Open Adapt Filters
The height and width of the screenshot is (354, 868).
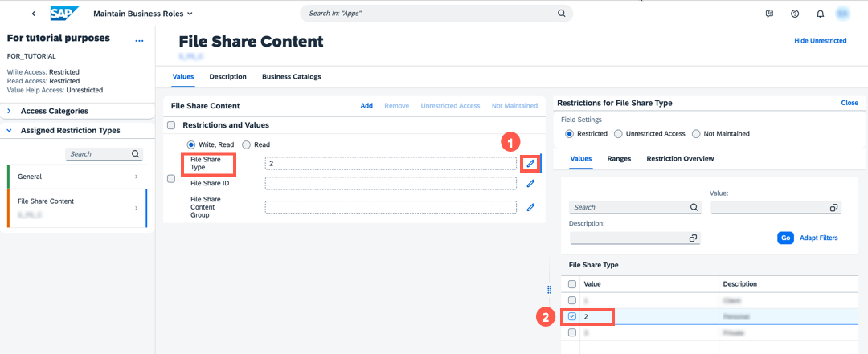pyautogui.click(x=819, y=238)
